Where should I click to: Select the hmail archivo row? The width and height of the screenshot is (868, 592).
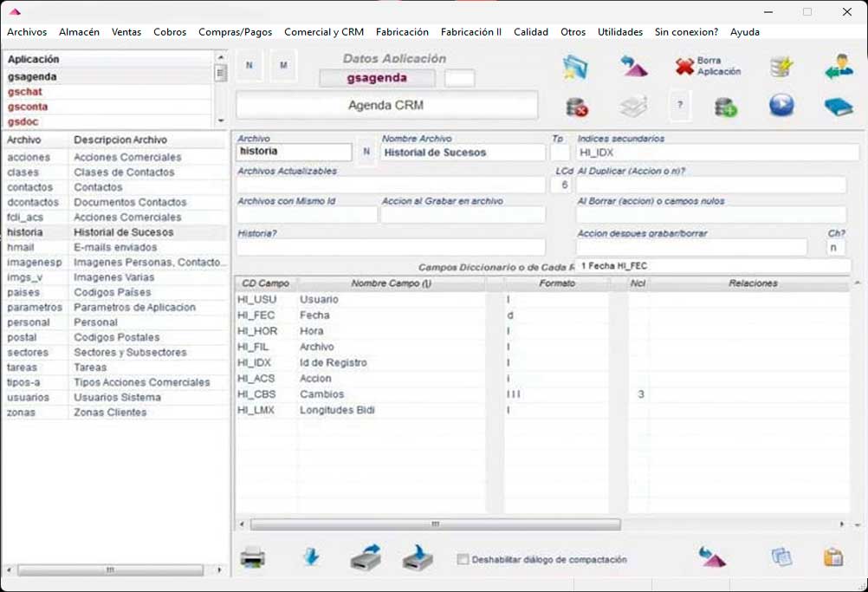tap(114, 248)
